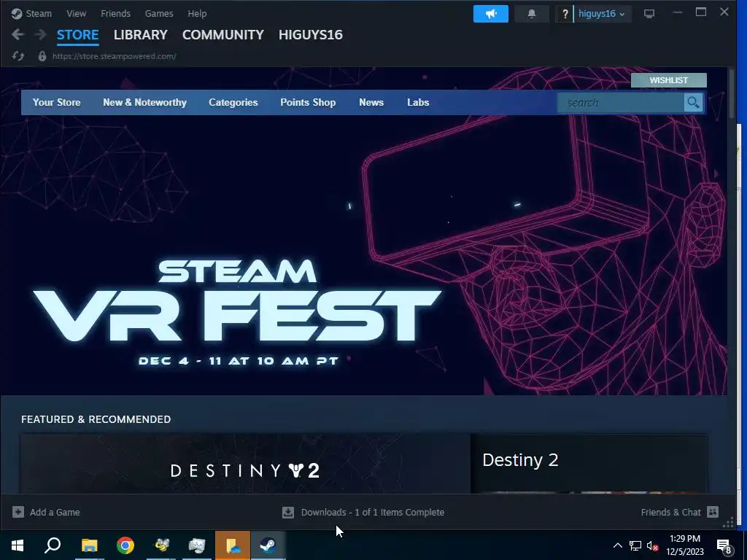Click the store URL address text

(x=115, y=56)
